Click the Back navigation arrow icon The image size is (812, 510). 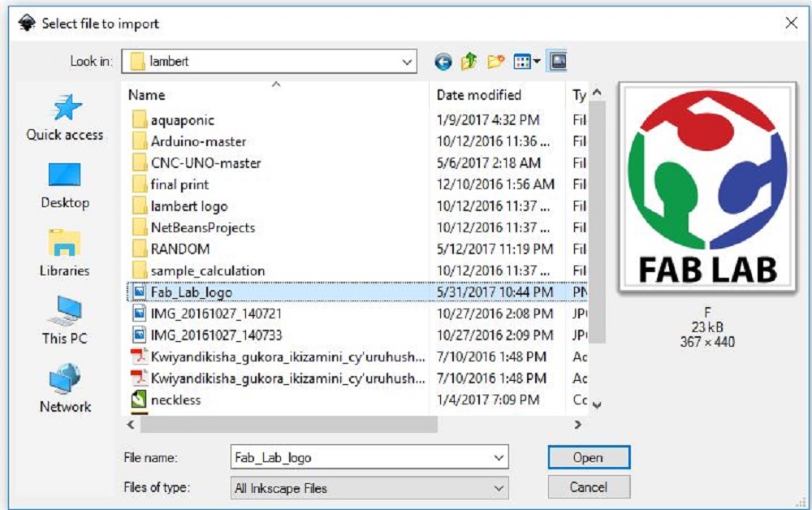443,62
